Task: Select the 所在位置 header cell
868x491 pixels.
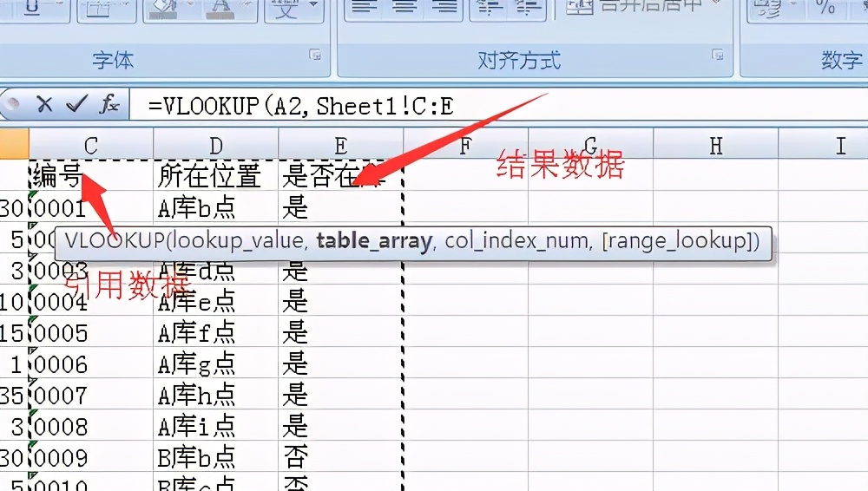Action: point(216,175)
